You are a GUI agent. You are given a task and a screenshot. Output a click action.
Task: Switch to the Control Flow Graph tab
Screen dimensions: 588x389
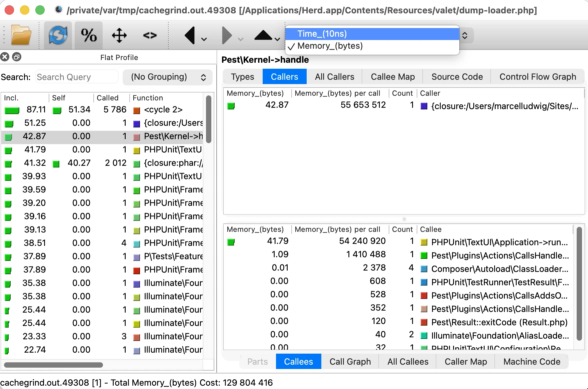[x=538, y=77]
